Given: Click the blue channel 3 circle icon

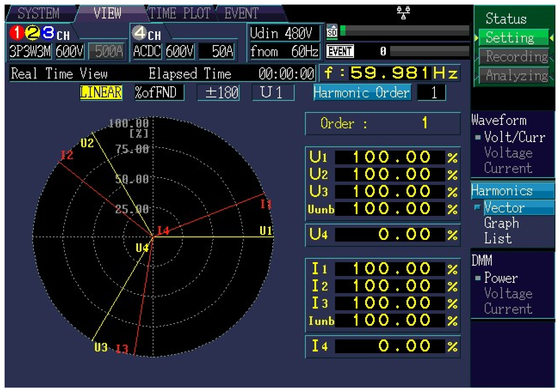Looking at the screenshot, I should coord(48,33).
